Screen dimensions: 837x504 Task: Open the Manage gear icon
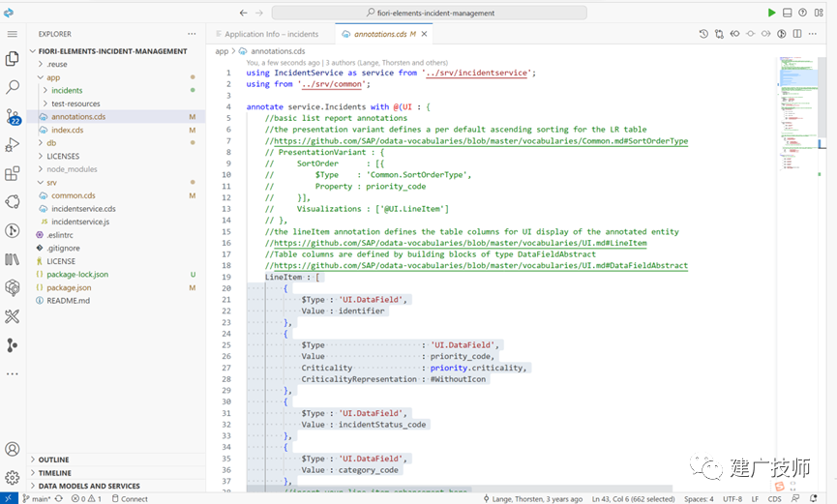click(13, 477)
